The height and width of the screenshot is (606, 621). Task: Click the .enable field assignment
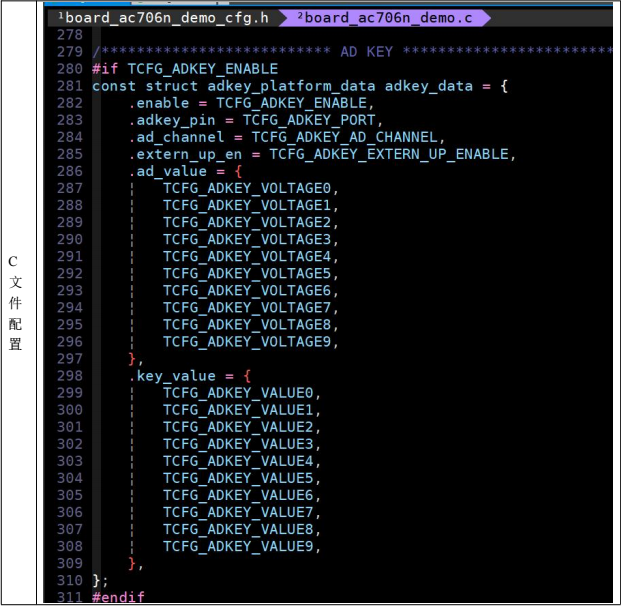pyautogui.click(x=251, y=103)
